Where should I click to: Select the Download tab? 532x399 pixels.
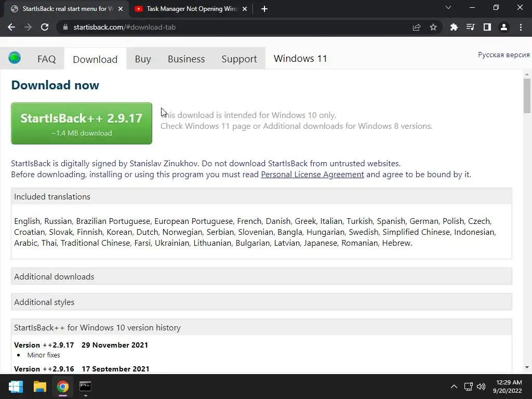(95, 59)
